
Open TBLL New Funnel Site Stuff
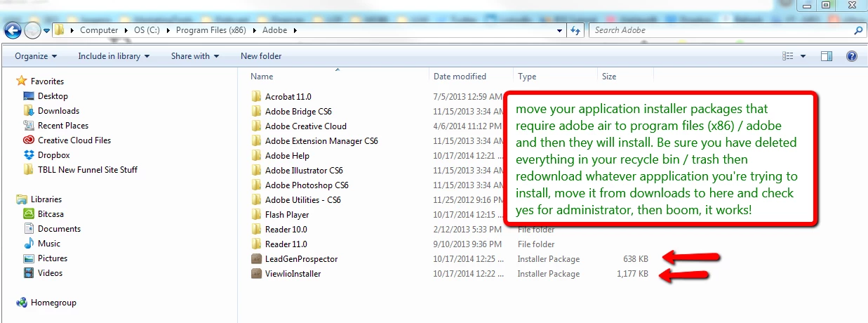pos(88,170)
